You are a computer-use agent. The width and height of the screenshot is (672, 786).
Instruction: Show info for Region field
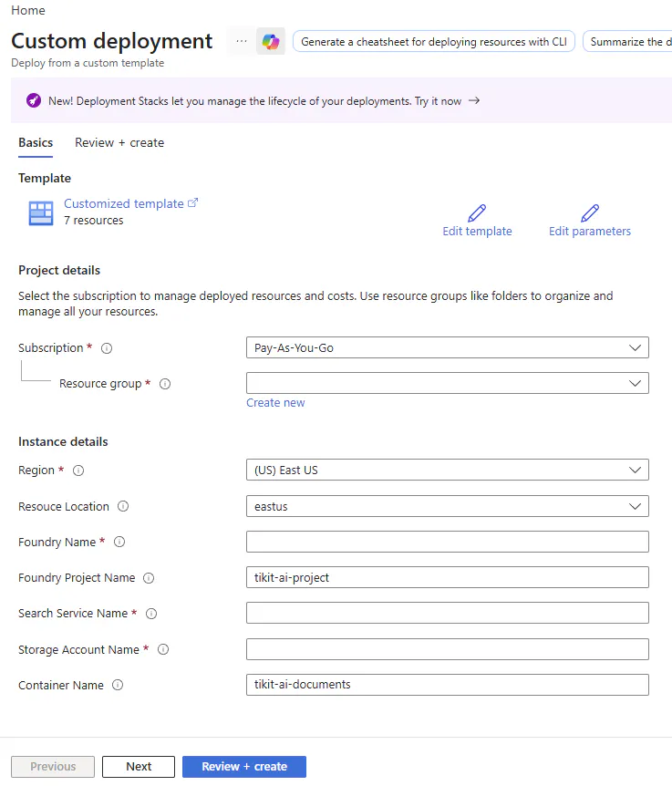click(x=78, y=471)
